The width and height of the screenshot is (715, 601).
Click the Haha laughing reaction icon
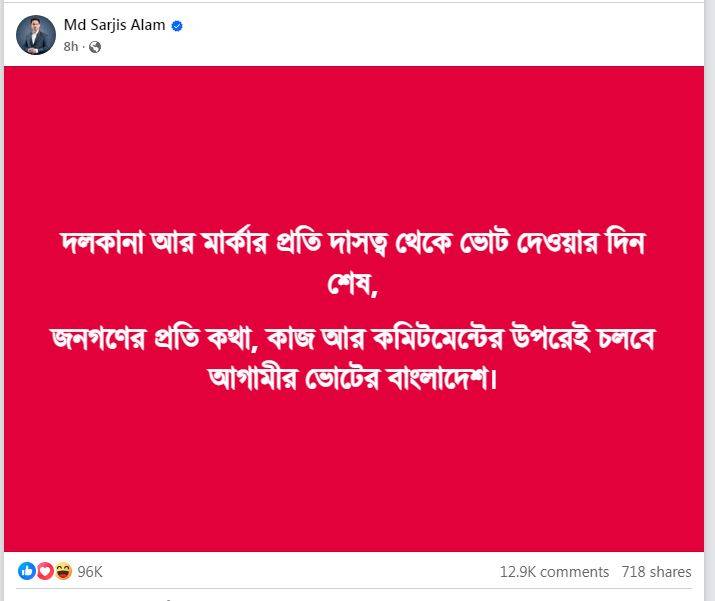tap(63, 571)
